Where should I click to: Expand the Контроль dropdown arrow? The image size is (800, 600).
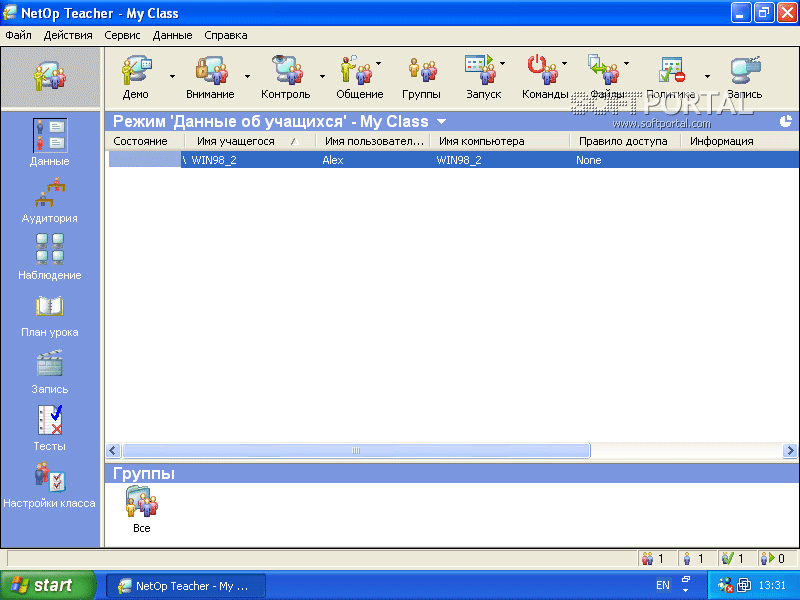(x=322, y=77)
